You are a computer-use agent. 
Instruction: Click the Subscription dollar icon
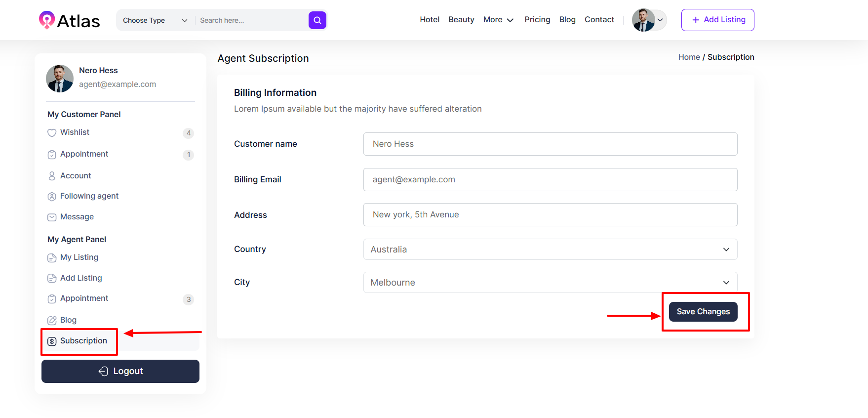pyautogui.click(x=52, y=341)
